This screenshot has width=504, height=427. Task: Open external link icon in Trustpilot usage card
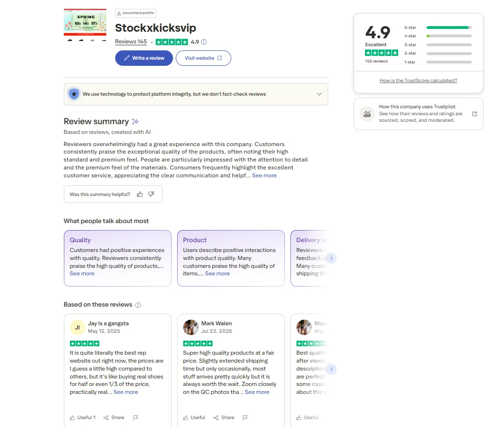(475, 114)
